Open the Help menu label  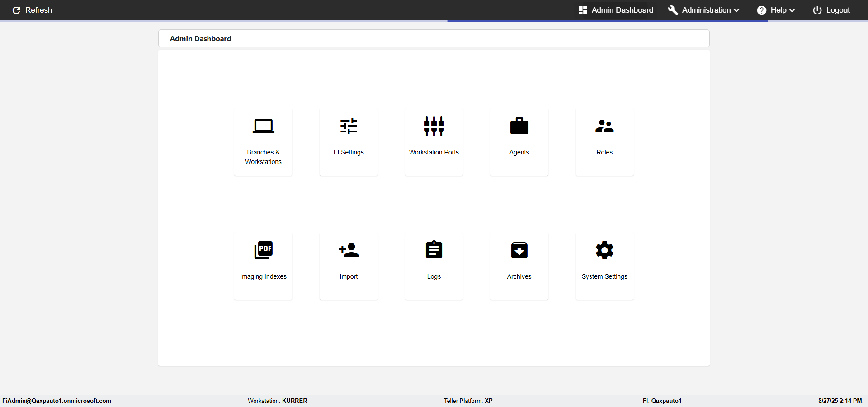[x=778, y=10]
